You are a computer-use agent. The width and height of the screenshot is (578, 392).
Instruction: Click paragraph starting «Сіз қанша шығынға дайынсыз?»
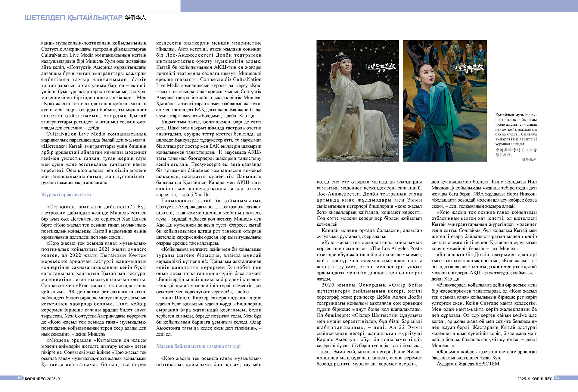94,222
